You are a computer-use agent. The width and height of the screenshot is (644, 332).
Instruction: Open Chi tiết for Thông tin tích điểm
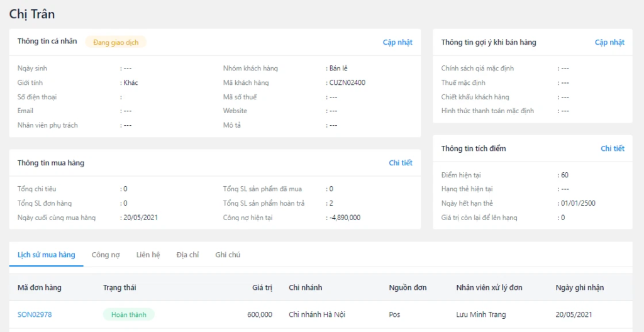tap(612, 148)
